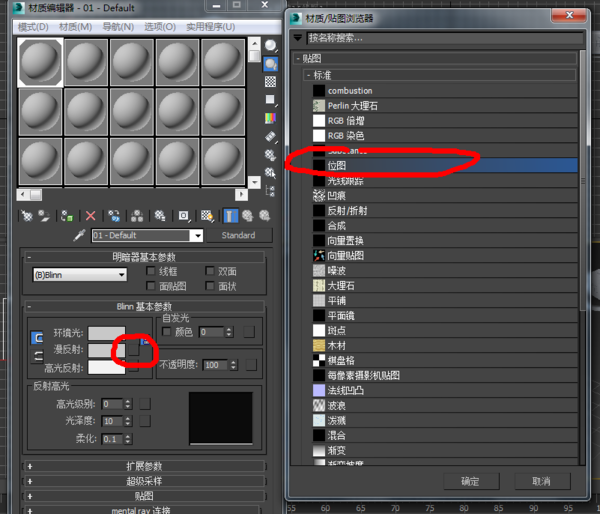Image resolution: width=600 pixels, height=514 pixels.
Task: Click the Material ID Channel icon
Action: coord(183,216)
